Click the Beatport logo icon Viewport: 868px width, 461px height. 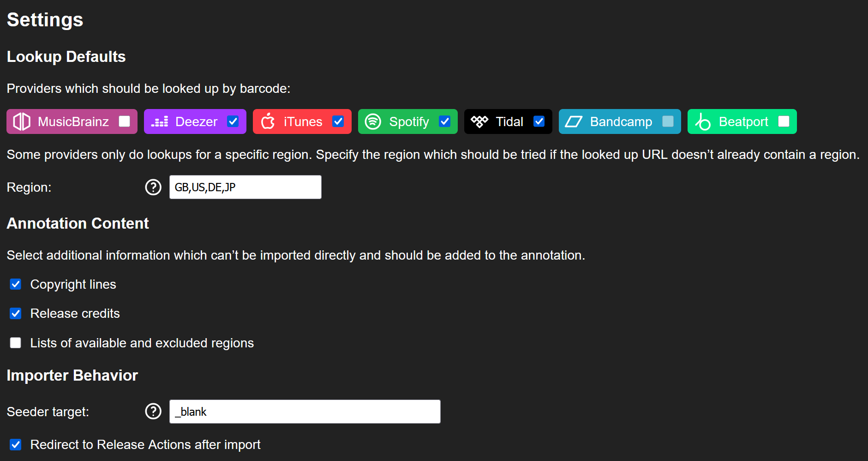[703, 121]
